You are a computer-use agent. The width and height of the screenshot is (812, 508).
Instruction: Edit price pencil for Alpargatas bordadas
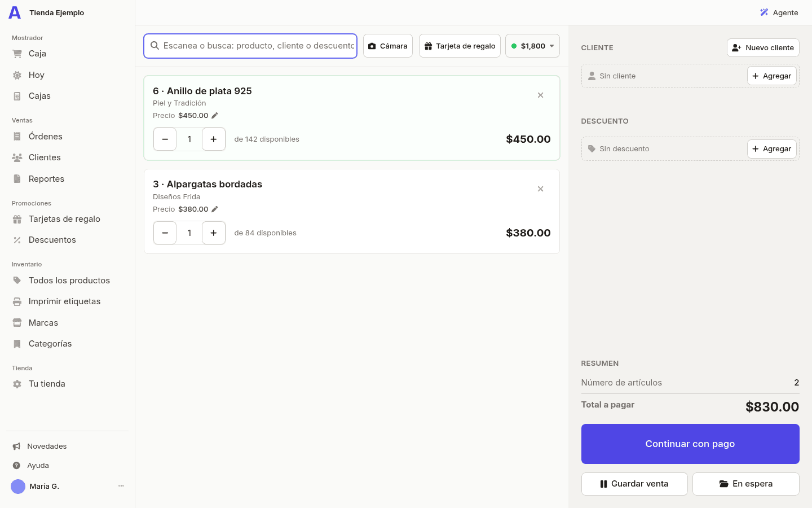(215, 209)
